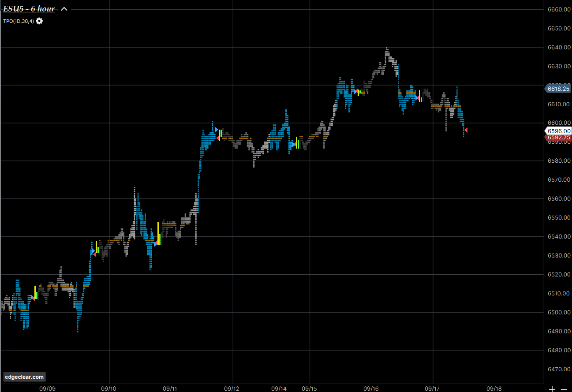572x392 pixels.
Task: Zoom in using the plus button
Action: (552, 388)
